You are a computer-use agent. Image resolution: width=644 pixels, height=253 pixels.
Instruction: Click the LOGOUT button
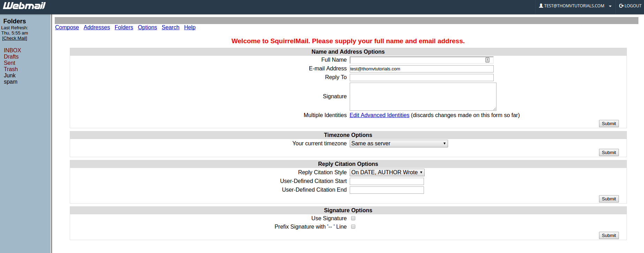[630, 6]
